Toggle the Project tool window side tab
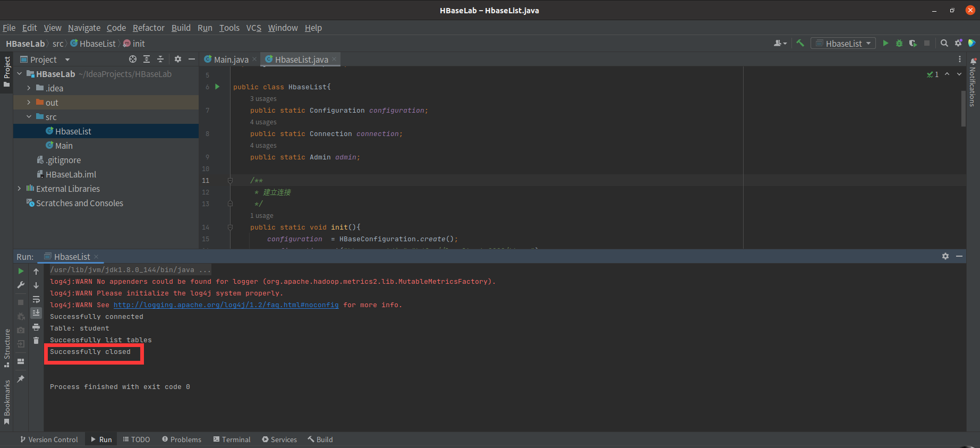 7,72
